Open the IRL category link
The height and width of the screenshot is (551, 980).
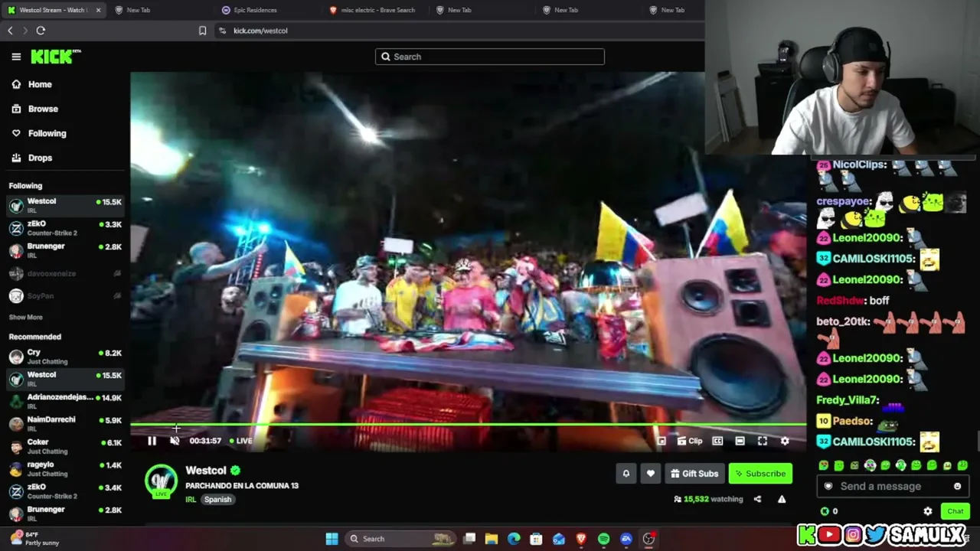pos(191,500)
